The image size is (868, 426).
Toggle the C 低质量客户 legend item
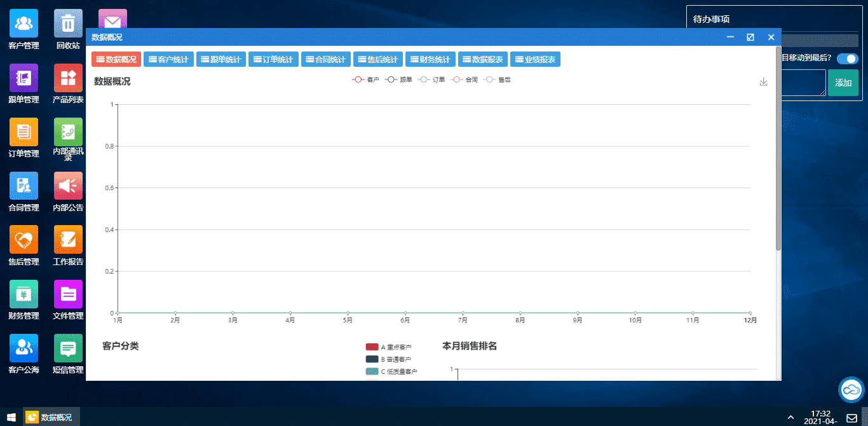point(391,371)
